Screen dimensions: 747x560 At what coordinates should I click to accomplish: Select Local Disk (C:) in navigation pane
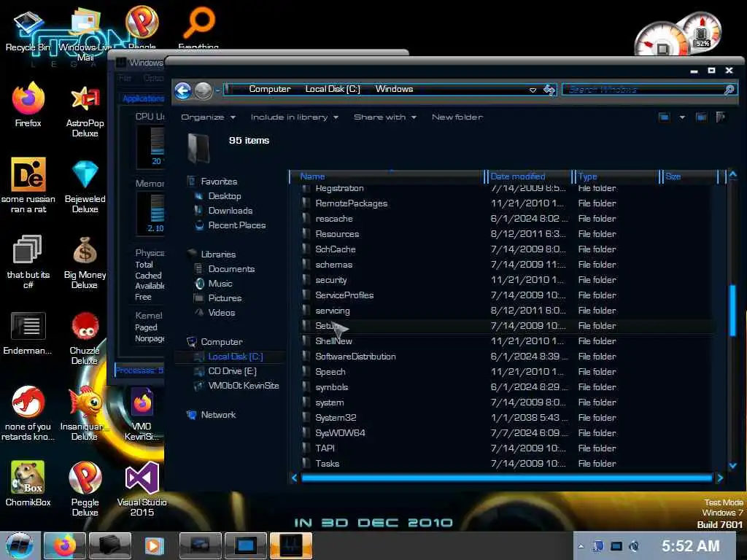pos(236,357)
